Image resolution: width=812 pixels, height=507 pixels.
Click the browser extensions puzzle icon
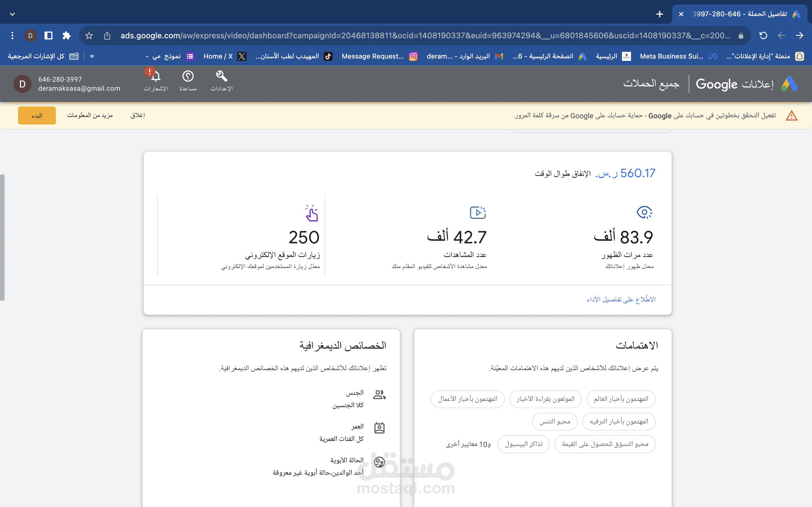(67, 35)
